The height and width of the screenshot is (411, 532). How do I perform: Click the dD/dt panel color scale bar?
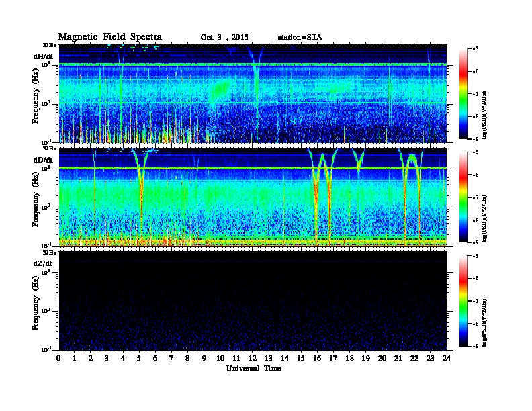[463, 197]
